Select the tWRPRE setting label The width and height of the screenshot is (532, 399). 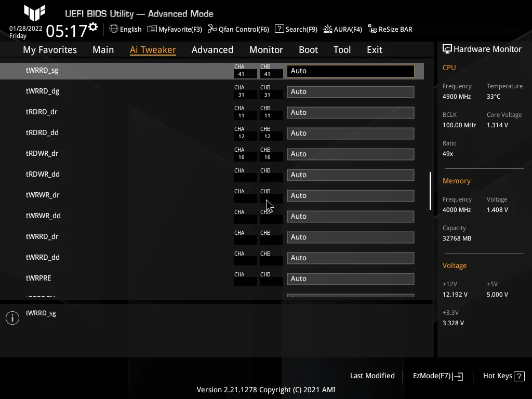click(x=38, y=278)
